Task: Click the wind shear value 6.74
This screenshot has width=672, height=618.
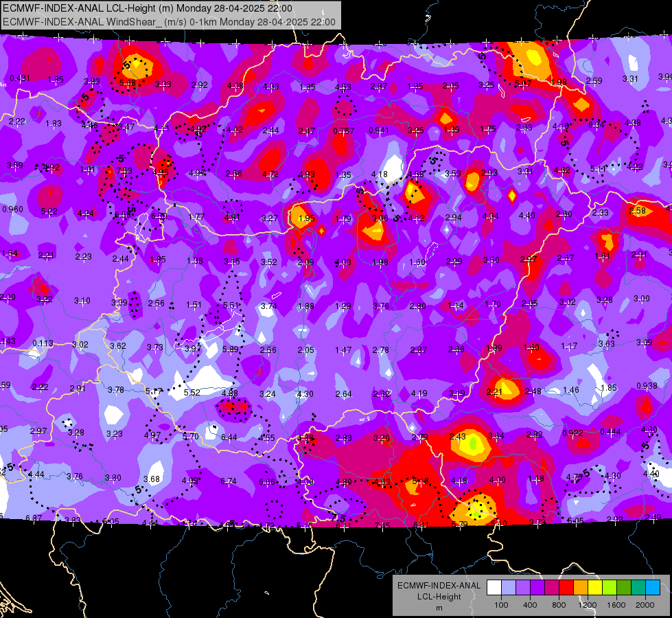Action: tap(229, 481)
